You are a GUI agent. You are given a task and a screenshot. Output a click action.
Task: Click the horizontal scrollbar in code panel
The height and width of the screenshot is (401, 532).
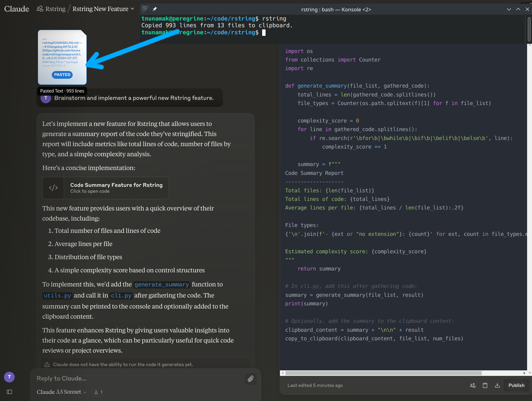pos(383,373)
